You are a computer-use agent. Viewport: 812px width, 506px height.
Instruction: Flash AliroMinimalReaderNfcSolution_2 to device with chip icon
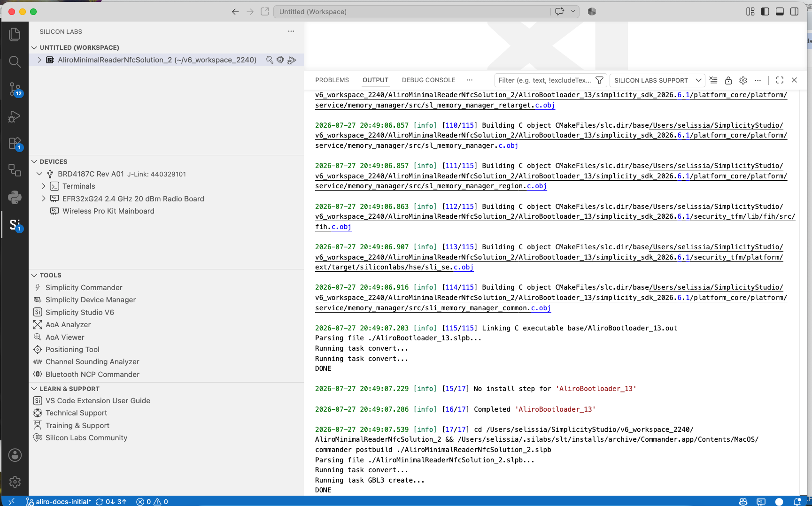click(x=280, y=60)
